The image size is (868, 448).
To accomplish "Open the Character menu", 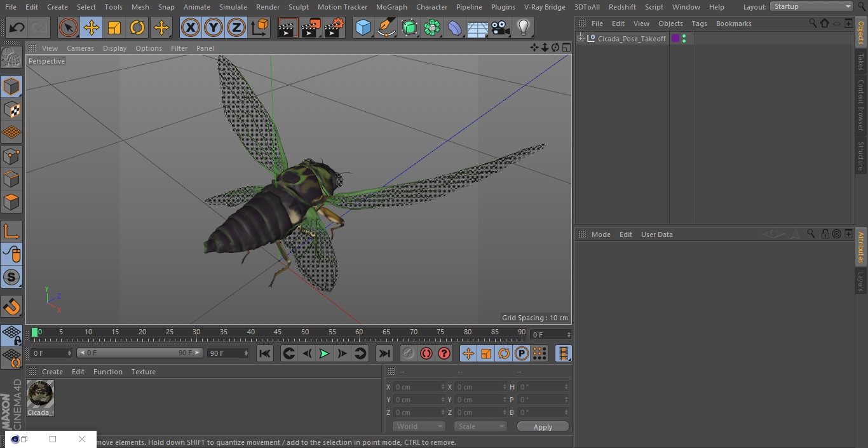I will 432,7.
